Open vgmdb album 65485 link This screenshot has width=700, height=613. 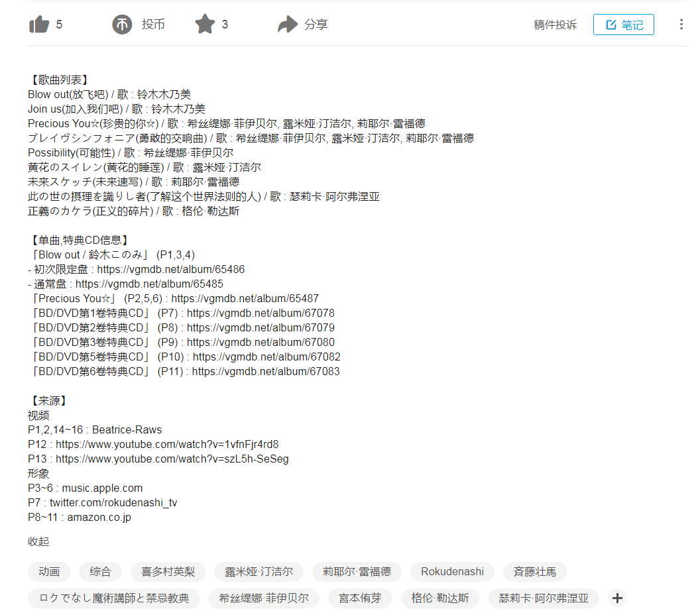point(149,284)
